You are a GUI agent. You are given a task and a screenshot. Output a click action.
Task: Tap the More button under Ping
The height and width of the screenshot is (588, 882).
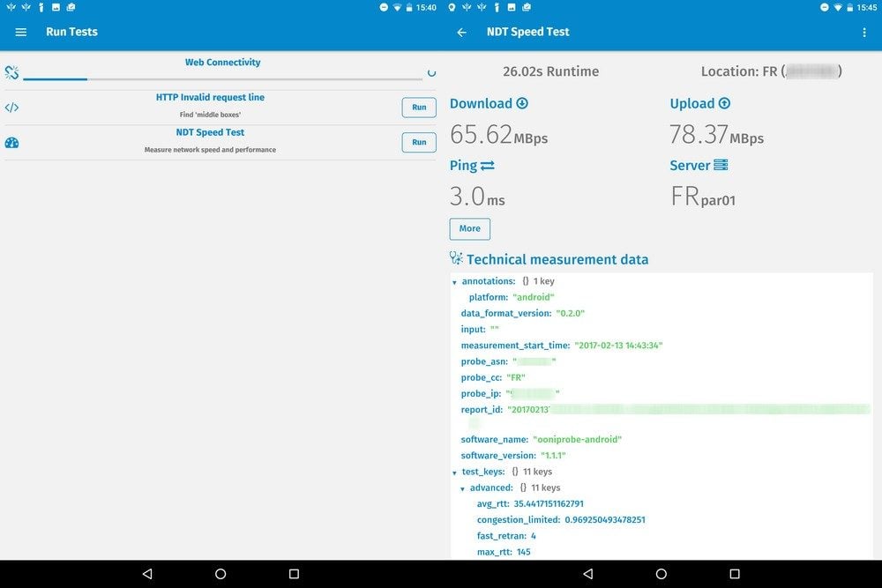tap(469, 228)
